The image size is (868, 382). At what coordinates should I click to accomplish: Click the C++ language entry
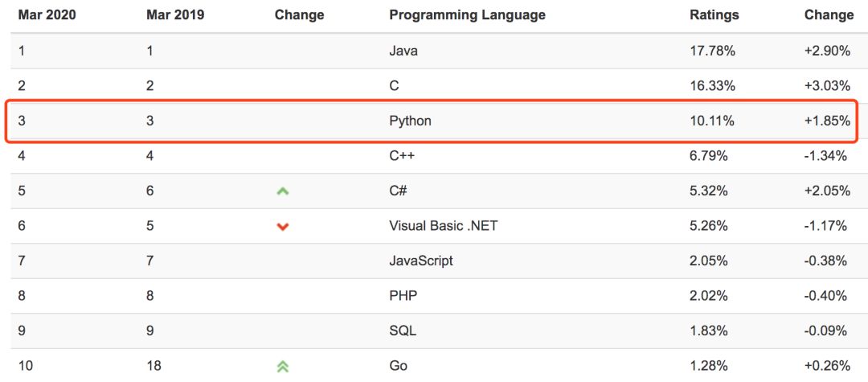(403, 156)
